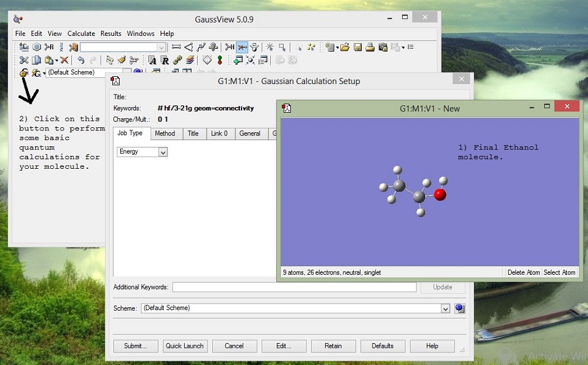Expand the Energy job type dropdown
Screen dimensions: 588x365
tap(163, 152)
